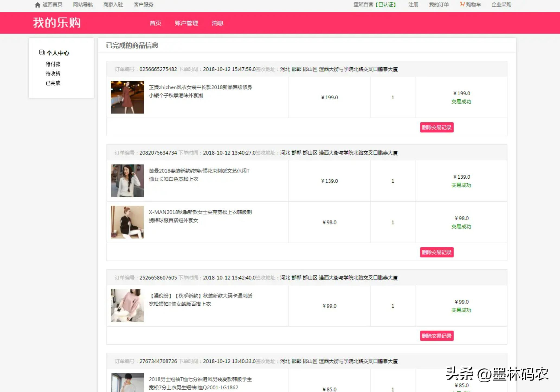Viewport: 560px width, 392px height.
Task: Open the white V-neck shirt thumbnail
Action: [x=127, y=181]
